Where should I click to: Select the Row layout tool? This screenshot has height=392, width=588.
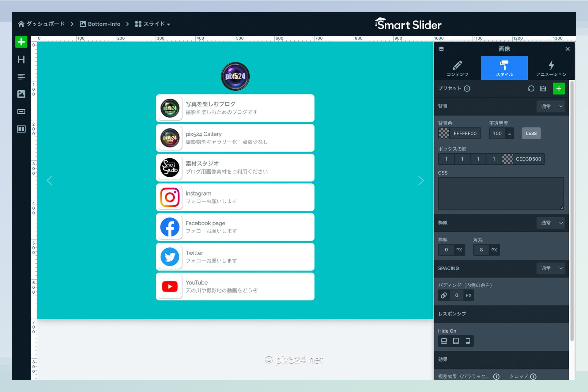tap(21, 129)
